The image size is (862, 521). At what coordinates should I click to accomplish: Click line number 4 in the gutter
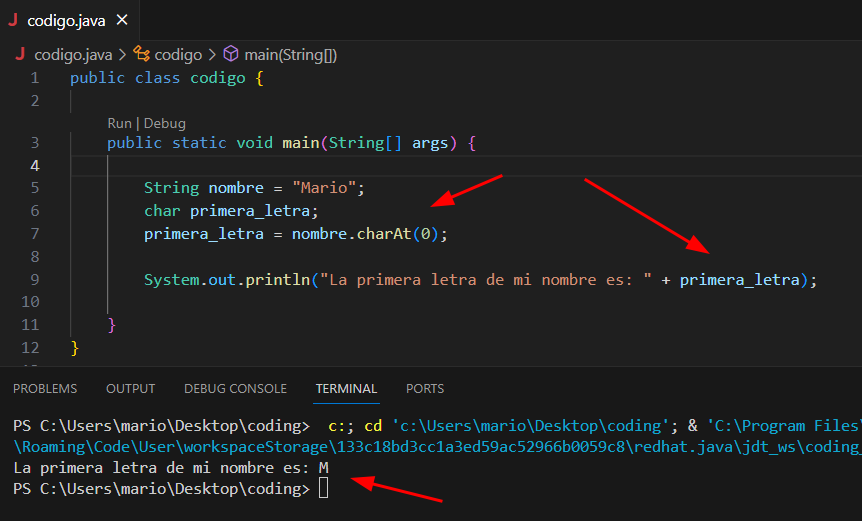click(x=35, y=165)
